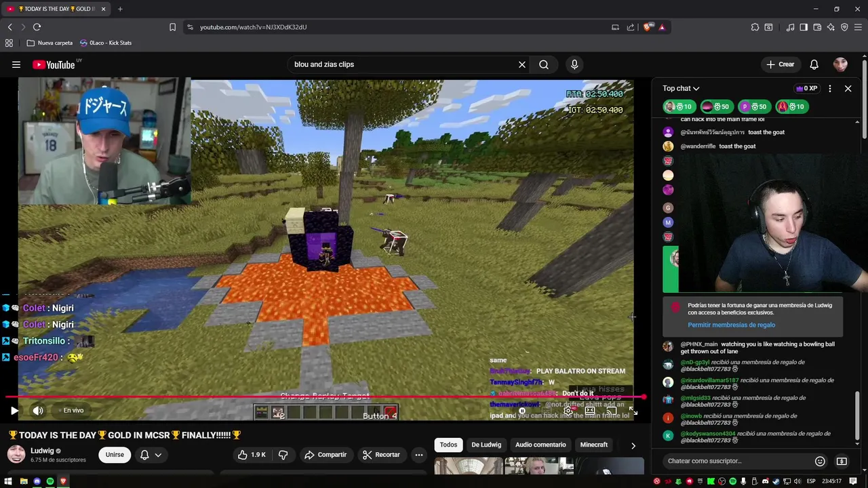This screenshot has height=488, width=868.
Task: Cast the video to a device
Action: point(612,411)
